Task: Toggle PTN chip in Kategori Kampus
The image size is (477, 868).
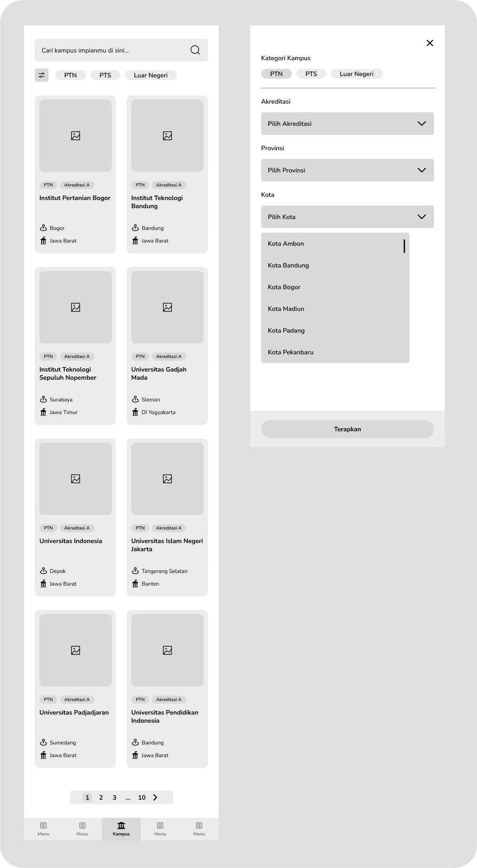Action: [x=277, y=74]
